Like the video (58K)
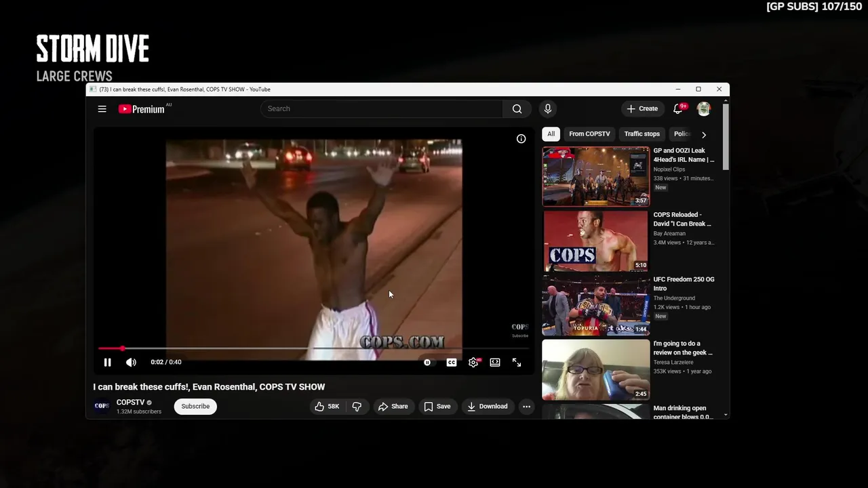Image resolution: width=868 pixels, height=488 pixels. coord(327,407)
